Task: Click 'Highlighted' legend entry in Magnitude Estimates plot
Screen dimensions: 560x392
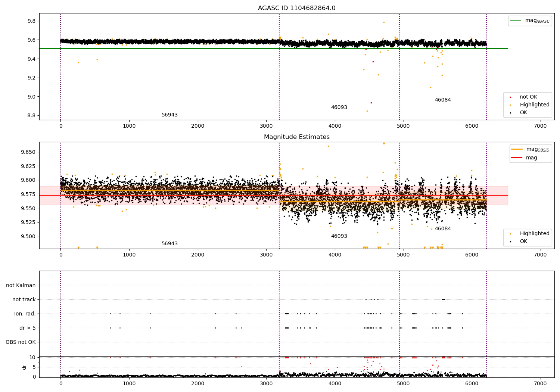Action: tap(530, 234)
